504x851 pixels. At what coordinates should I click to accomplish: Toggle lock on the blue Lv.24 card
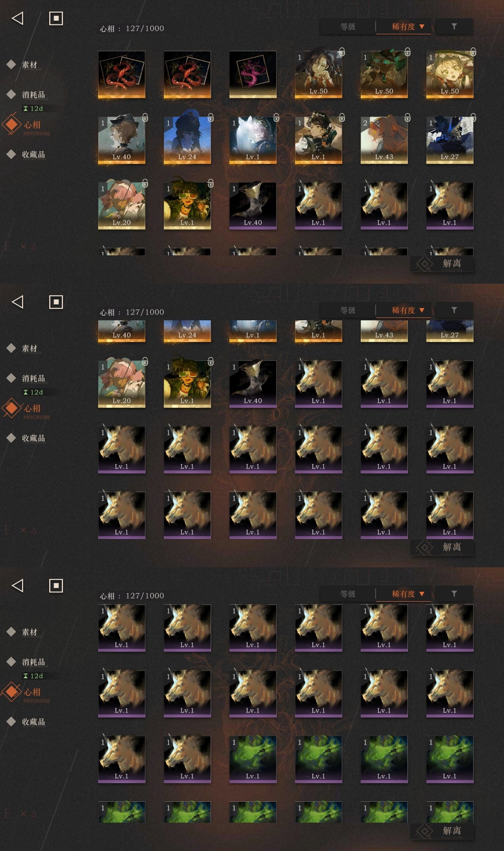(x=211, y=117)
